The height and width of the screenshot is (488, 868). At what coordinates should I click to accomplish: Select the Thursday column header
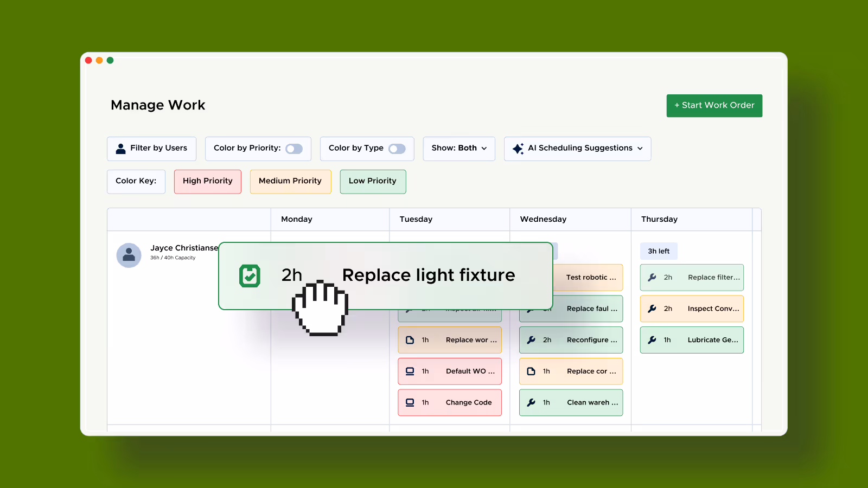pos(659,219)
